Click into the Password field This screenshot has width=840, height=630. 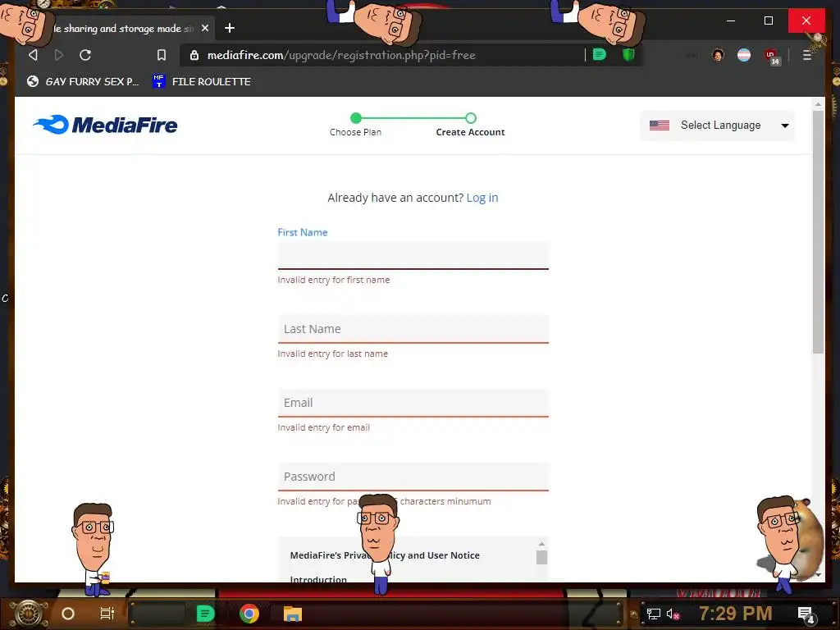(x=413, y=477)
